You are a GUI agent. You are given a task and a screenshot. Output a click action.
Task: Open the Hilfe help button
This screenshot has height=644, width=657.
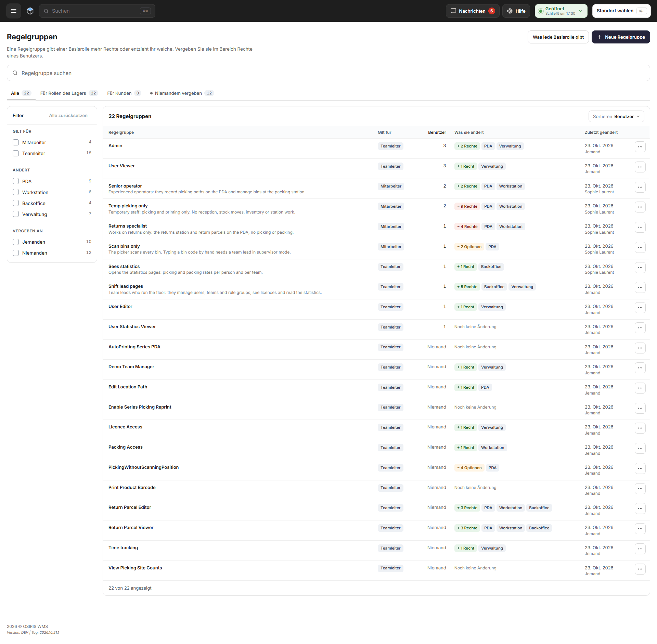[516, 11]
